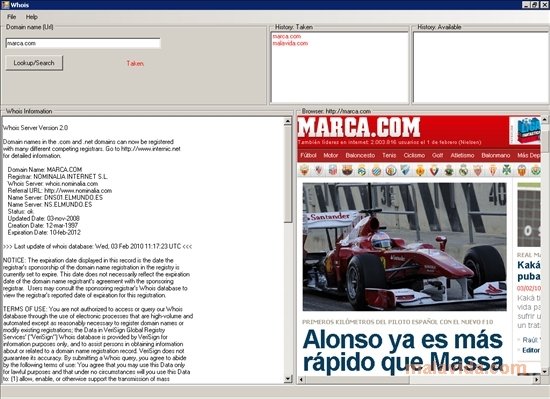Viewport: 550px width, 399px height.
Task: Click the Creation Date: 12-mar-1997 line
Action: click(43, 225)
